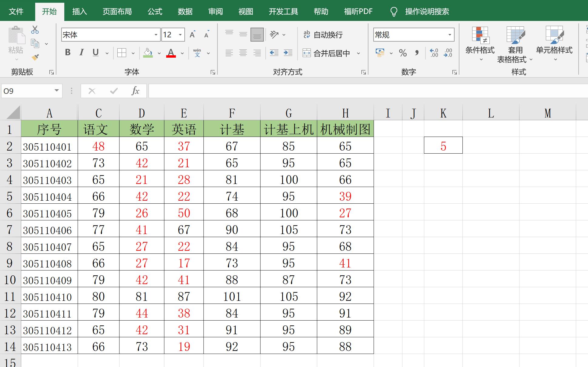The image size is (588, 367).
Task: Click the percent style icon
Action: (x=403, y=53)
